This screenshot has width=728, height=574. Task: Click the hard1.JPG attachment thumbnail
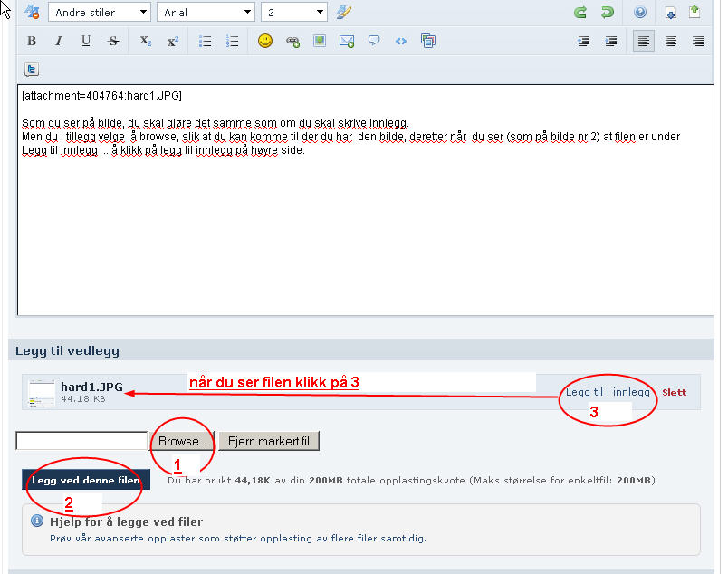click(42, 393)
